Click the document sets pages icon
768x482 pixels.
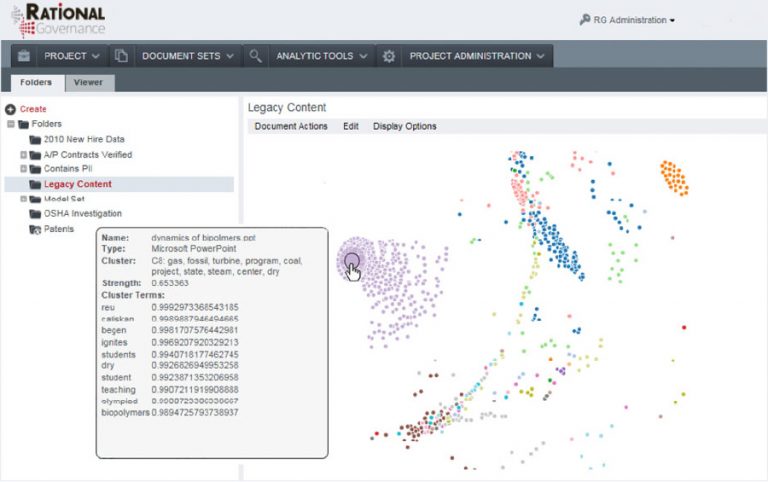[121, 56]
